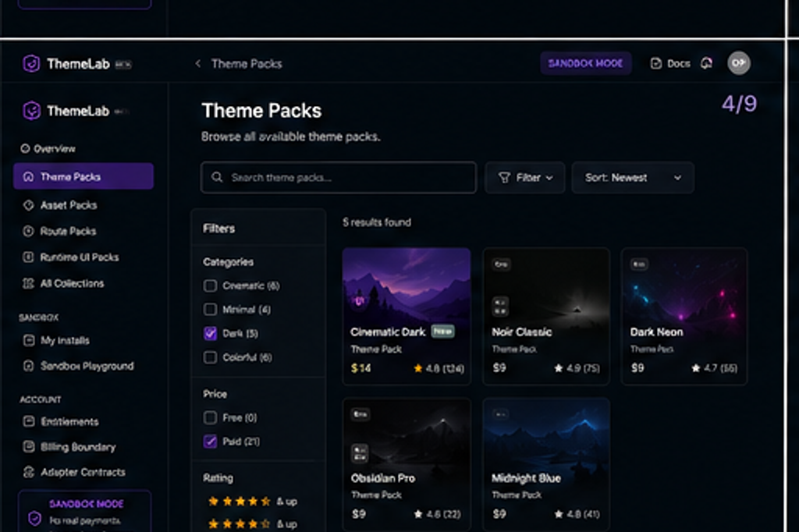Open the Noir Classic theme card

point(546,316)
